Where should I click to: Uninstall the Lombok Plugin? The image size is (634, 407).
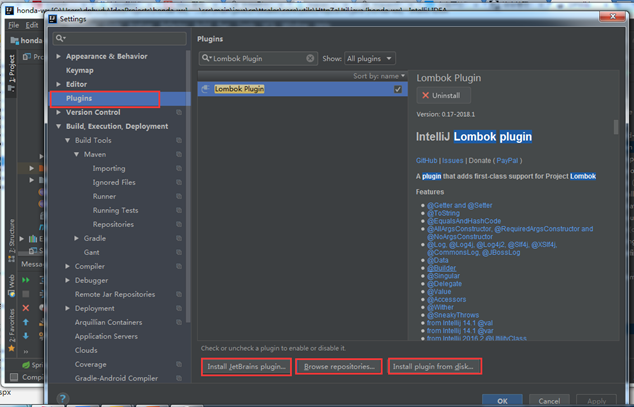coord(444,96)
